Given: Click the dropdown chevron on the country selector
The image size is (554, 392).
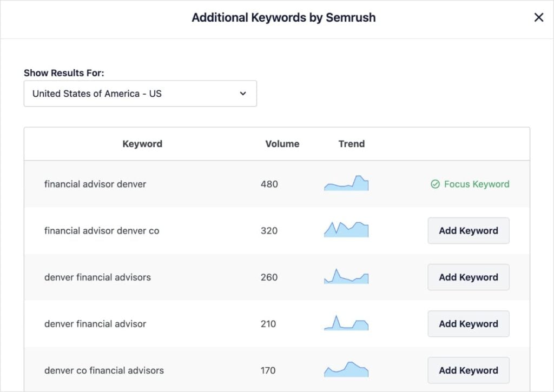Looking at the screenshot, I should (243, 93).
